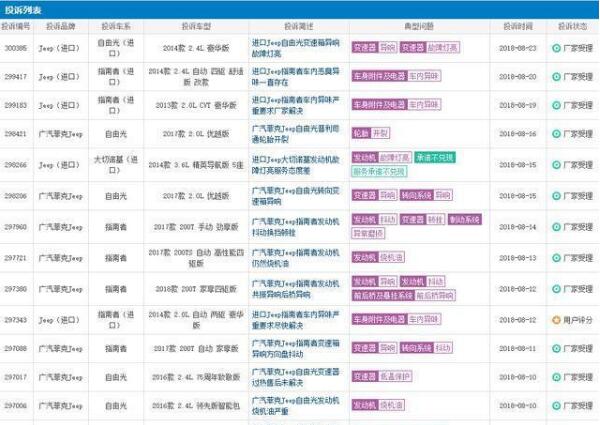Viewport: 600px width, 425px height.
Task: Click complaint number 298266
Action: click(x=16, y=165)
